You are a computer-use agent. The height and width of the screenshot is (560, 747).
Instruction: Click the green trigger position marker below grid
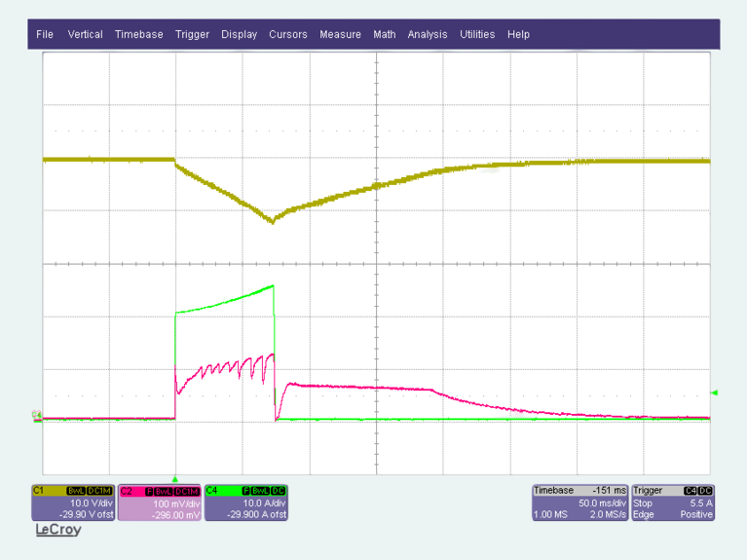(x=175, y=479)
